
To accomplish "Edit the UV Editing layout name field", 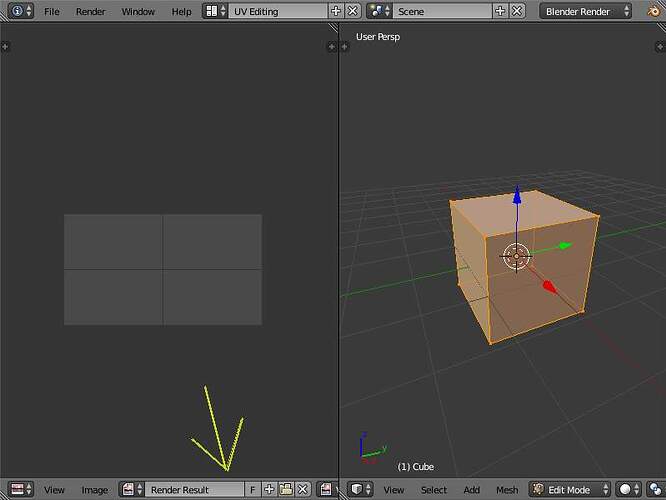I will pos(278,11).
